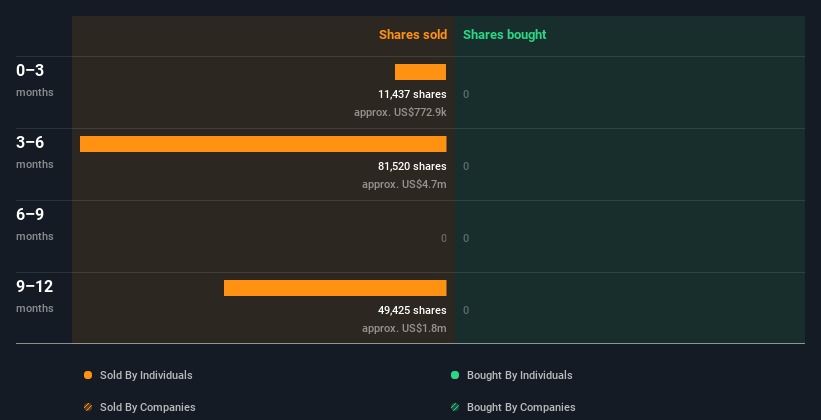Screen dimensions: 821x420
Task: Click the green Bought By Individuals legend dot
Action: click(455, 375)
